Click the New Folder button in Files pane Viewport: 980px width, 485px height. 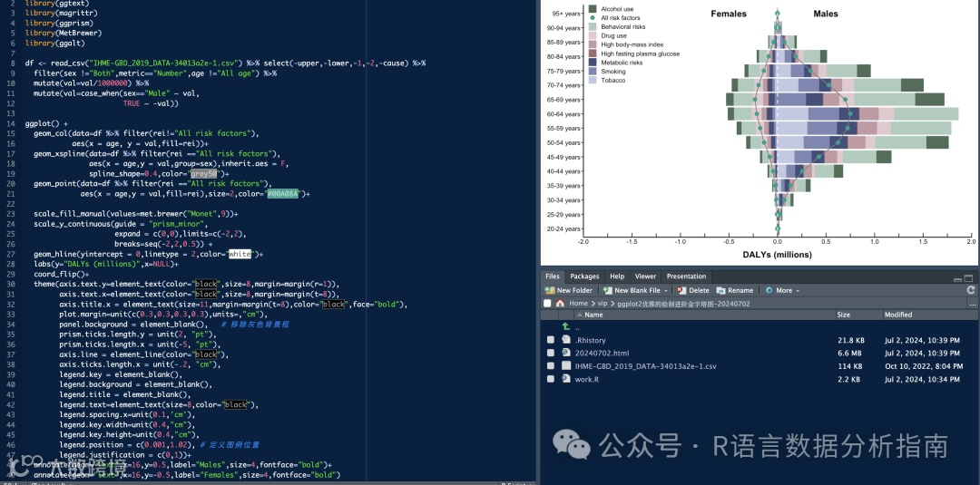click(569, 290)
